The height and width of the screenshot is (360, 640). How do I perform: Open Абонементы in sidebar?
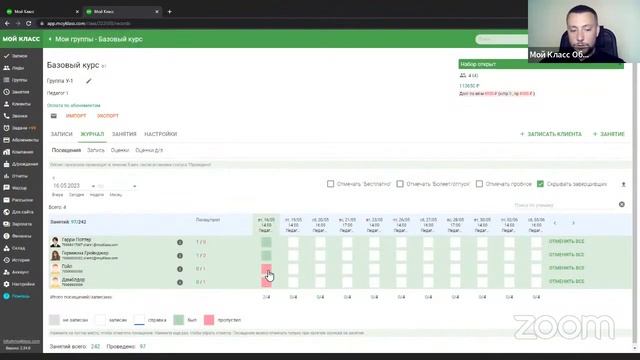[x=21, y=140]
